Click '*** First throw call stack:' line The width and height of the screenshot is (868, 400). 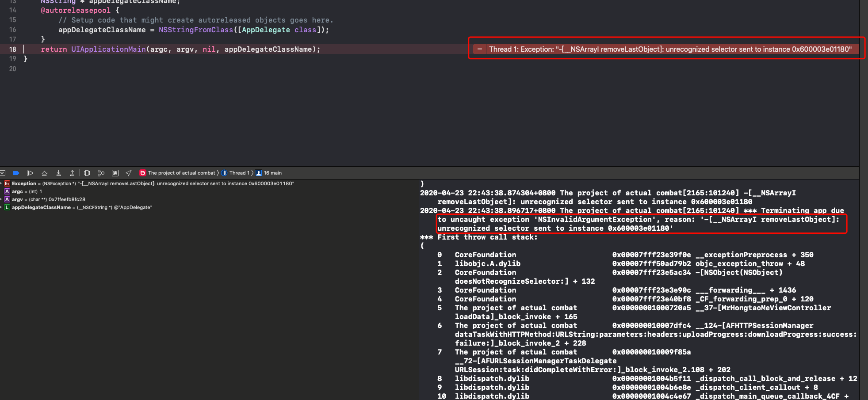click(479, 237)
